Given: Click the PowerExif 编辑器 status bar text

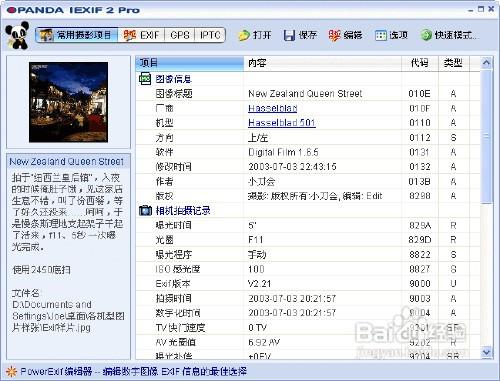Looking at the screenshot, I should (56, 371).
